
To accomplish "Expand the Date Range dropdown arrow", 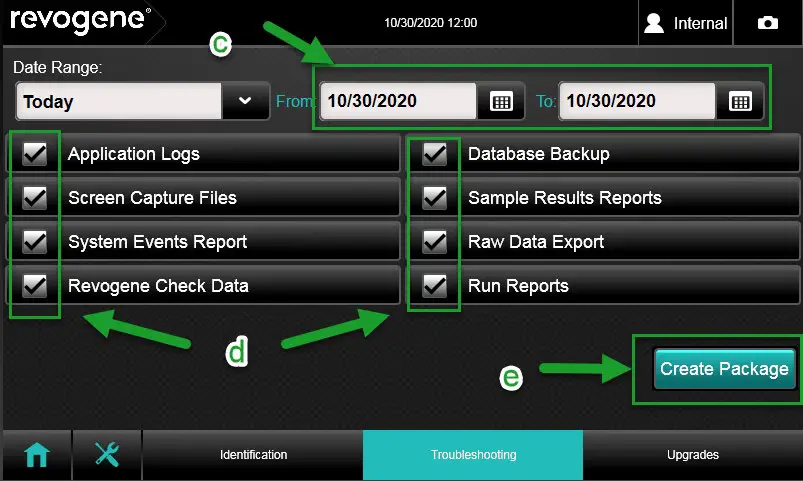I will [245, 101].
